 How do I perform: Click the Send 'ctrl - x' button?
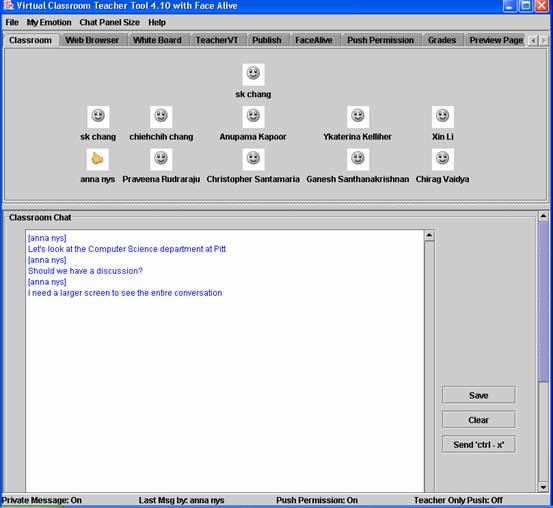click(479, 444)
